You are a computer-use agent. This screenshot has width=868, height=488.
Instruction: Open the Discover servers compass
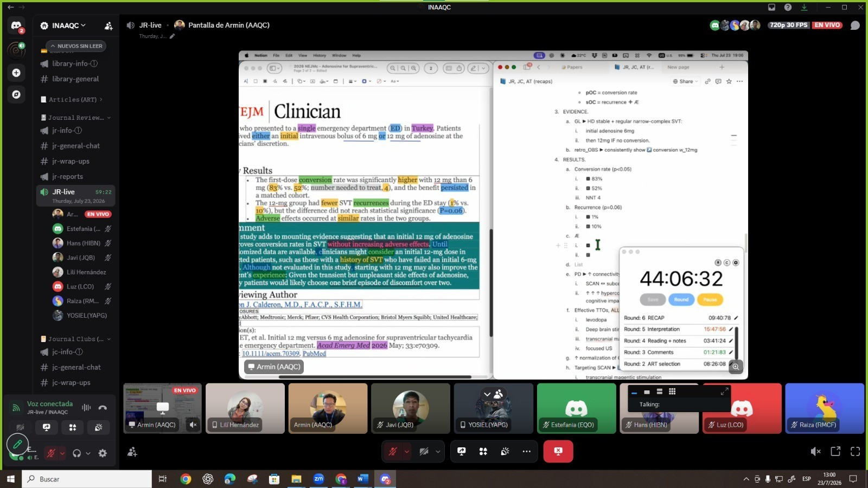16,94
